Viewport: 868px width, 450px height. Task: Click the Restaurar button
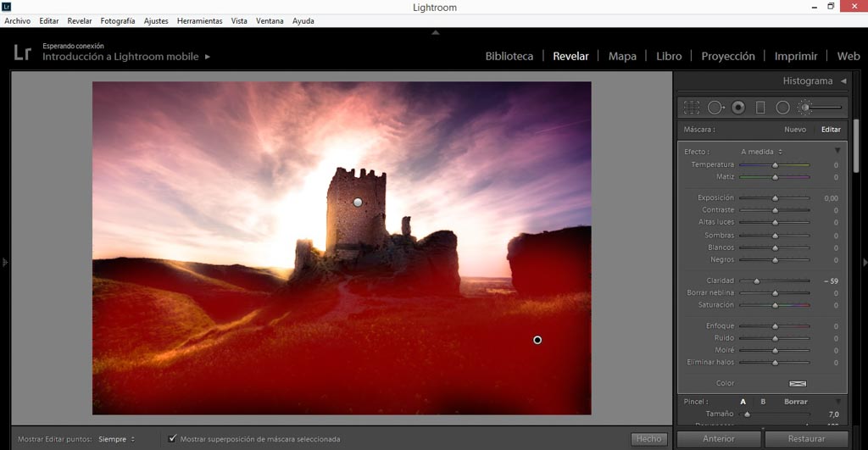[805, 439]
